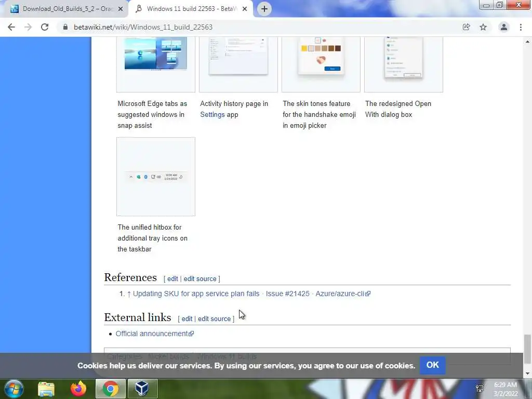Screen dimensions: 532x399
Task: Open the Chrome profile avatar
Action: coord(504,27)
